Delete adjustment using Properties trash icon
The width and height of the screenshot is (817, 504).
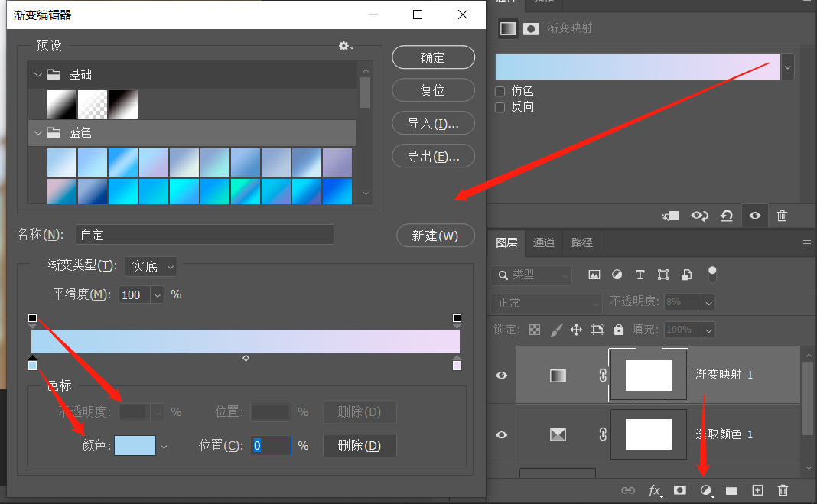point(782,216)
